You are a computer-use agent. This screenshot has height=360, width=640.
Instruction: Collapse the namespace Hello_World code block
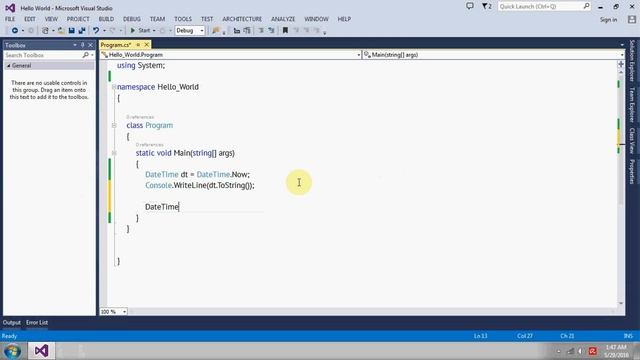click(x=114, y=87)
